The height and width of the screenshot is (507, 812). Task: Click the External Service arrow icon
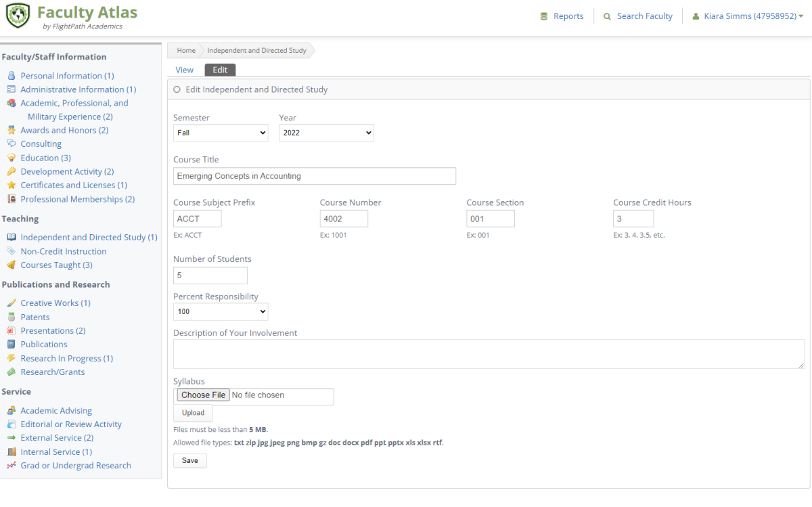[11, 438]
